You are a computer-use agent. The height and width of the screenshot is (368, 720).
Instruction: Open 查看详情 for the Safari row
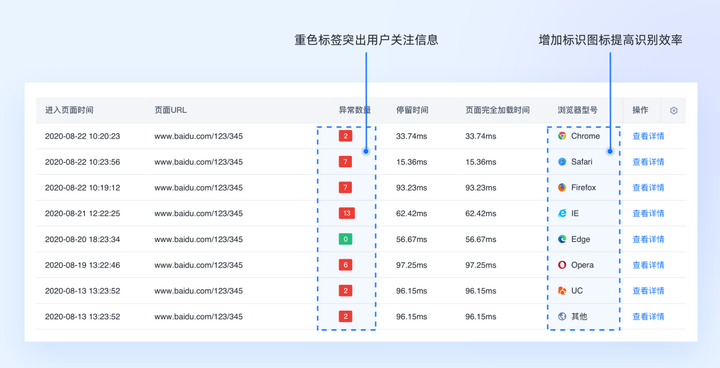click(648, 162)
